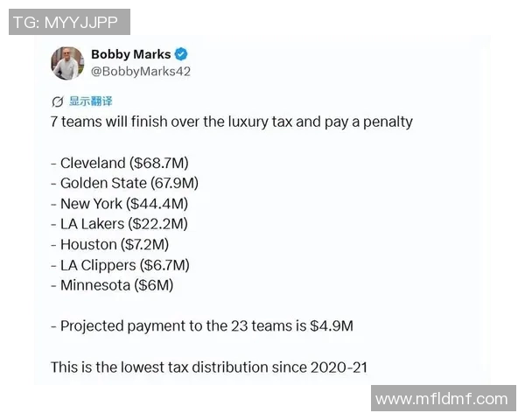
Task: Open the @BobbyMarks42 handle link
Action: coord(140,72)
